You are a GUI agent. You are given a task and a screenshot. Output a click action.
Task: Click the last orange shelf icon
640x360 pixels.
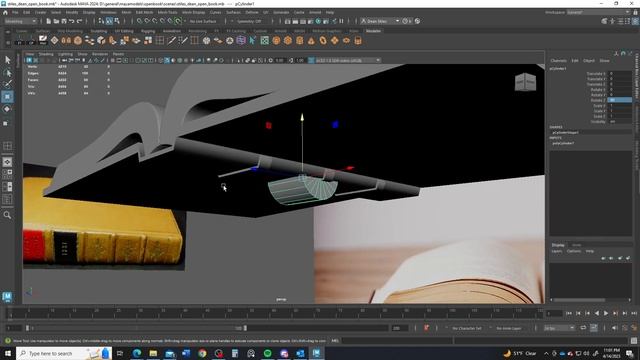(358, 40)
